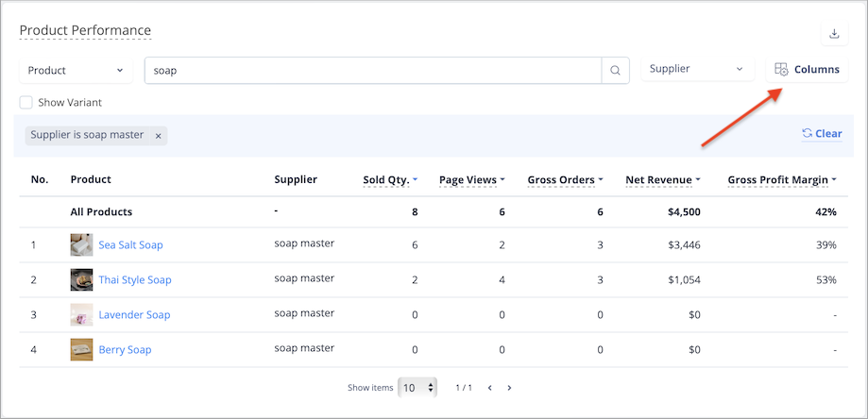868x419 pixels.
Task: Click the download report icon
Action: click(x=834, y=34)
